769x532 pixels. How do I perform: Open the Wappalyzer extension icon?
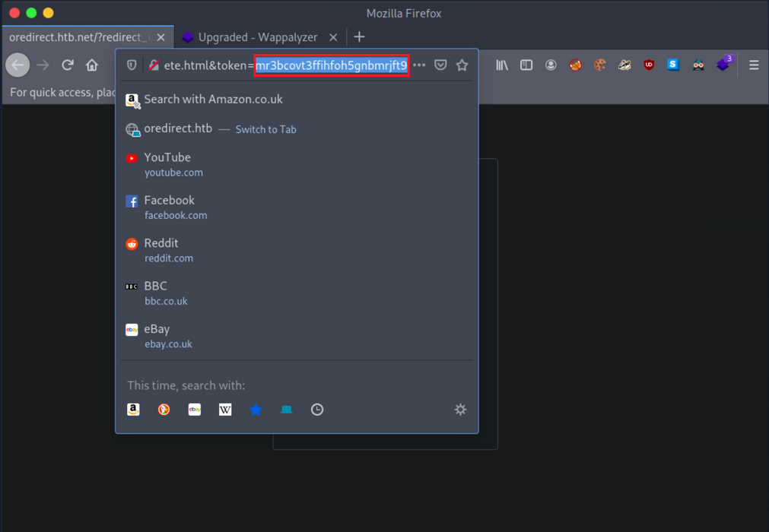(x=723, y=65)
